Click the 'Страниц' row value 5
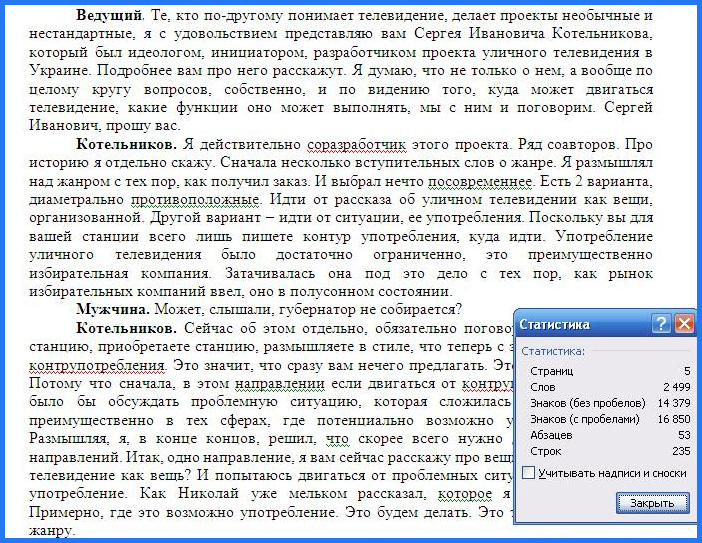Viewport: 702px width, 543px height. pos(687,371)
